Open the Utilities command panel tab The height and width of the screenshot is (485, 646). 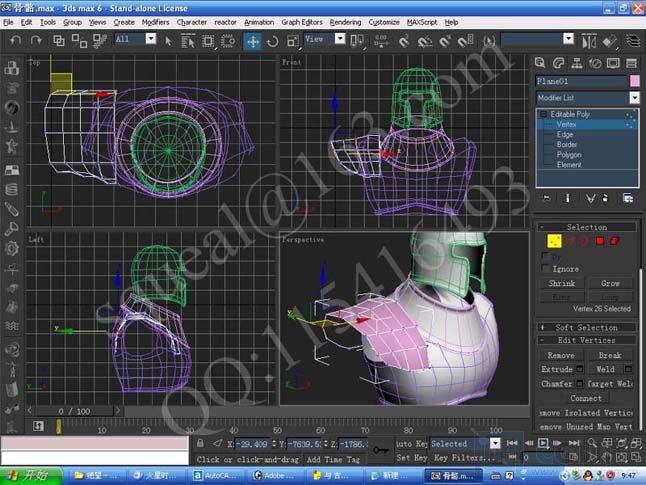631,63
